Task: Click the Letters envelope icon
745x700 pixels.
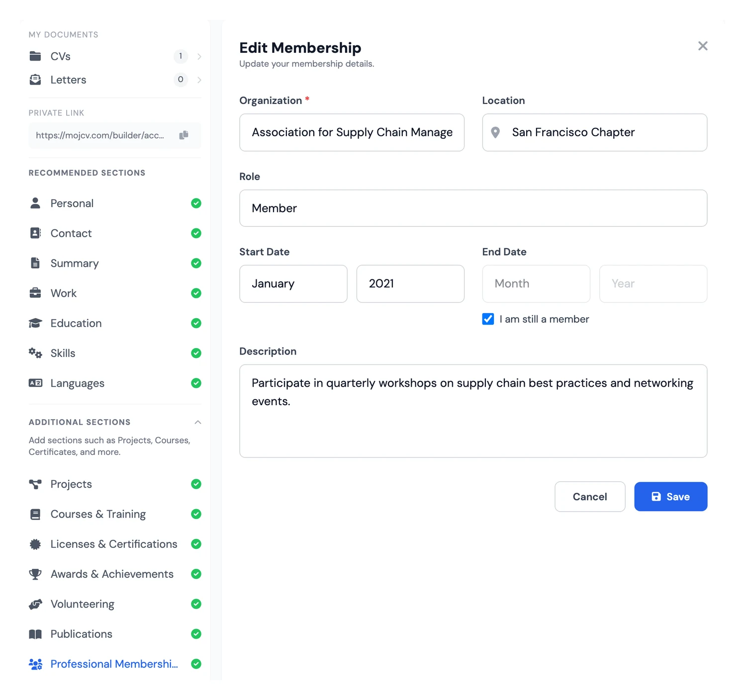Action: click(35, 80)
